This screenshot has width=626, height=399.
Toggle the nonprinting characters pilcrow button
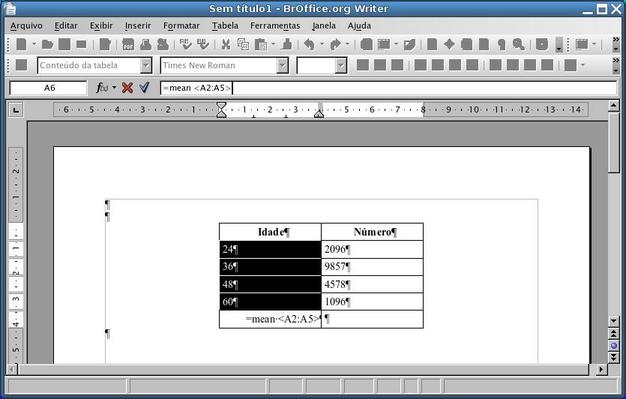501,44
